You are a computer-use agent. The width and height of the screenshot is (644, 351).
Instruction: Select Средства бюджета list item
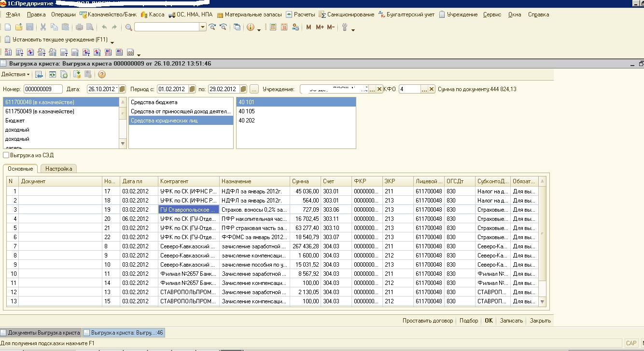click(181, 102)
